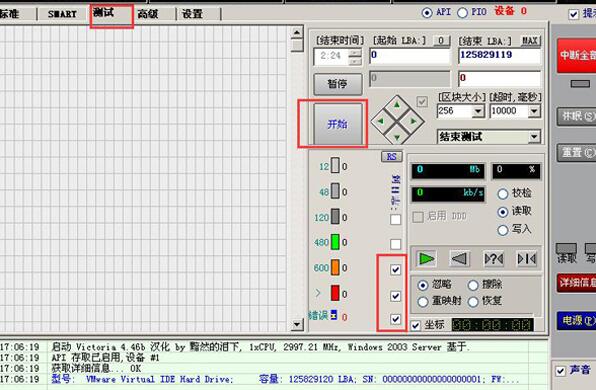Toggle the 启用 DDD checkbox
This screenshot has height=390, width=596.
pos(418,217)
